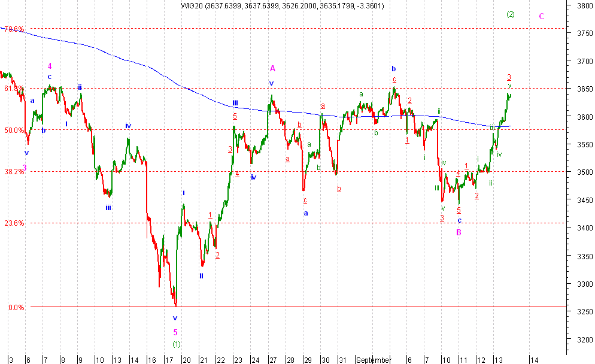Click date label 16 on the time axis
The width and height of the screenshot is (595, 364).
(152, 360)
